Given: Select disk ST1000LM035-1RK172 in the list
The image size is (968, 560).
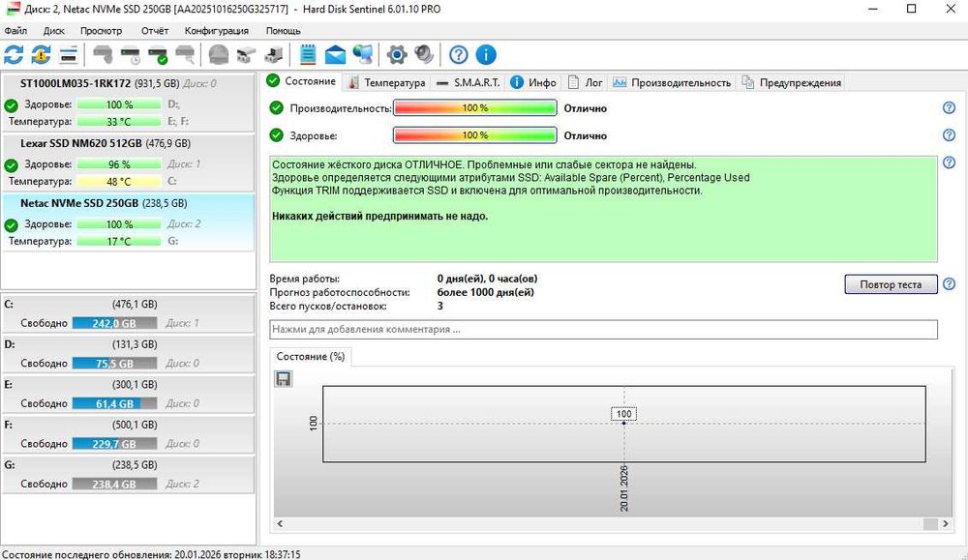Looking at the screenshot, I should 129,102.
